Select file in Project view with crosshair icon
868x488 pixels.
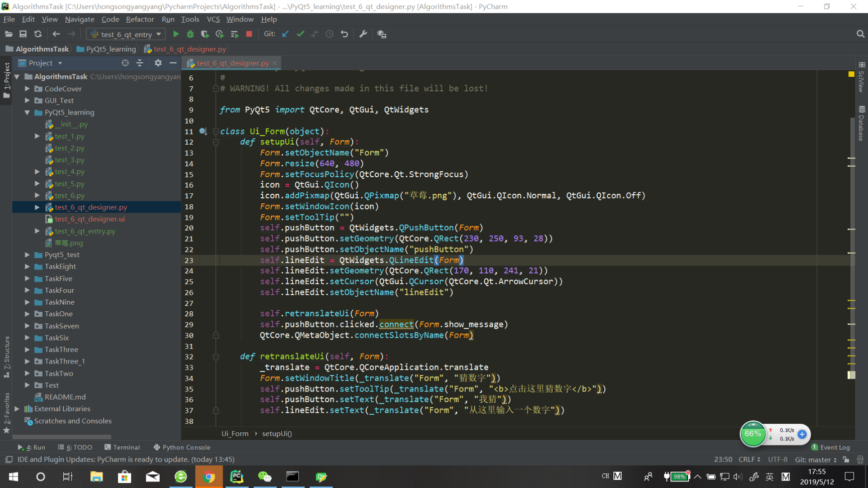125,63
